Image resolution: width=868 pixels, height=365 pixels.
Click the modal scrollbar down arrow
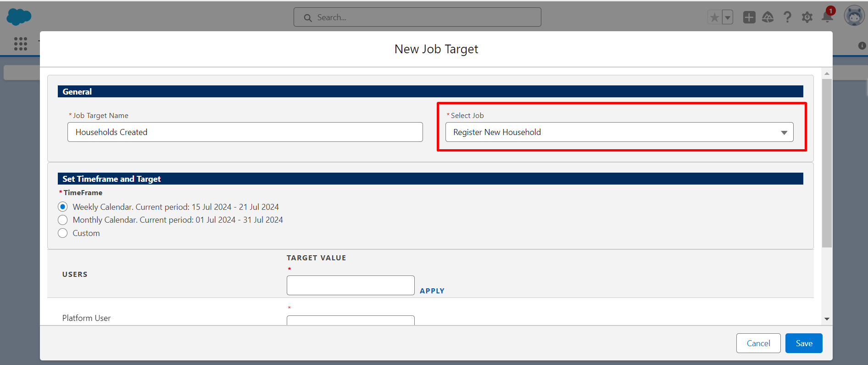(x=827, y=319)
